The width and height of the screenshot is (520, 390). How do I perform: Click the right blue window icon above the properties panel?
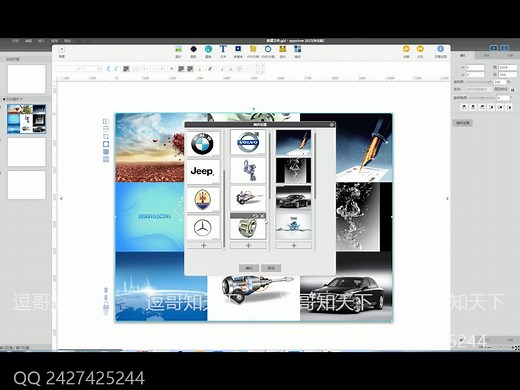(505, 48)
